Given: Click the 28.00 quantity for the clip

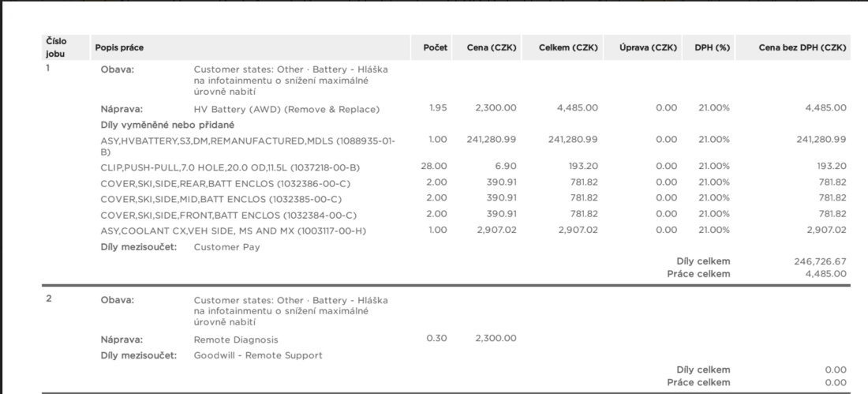Looking at the screenshot, I should pos(435,166).
